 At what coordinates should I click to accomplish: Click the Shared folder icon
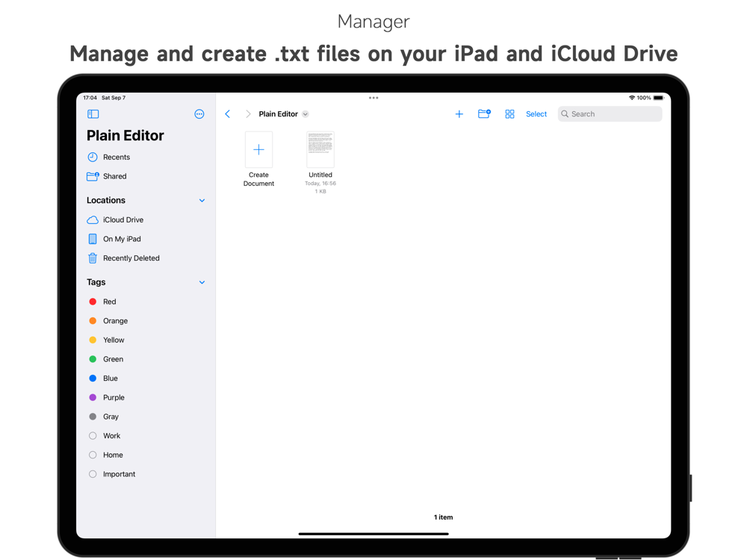93,176
